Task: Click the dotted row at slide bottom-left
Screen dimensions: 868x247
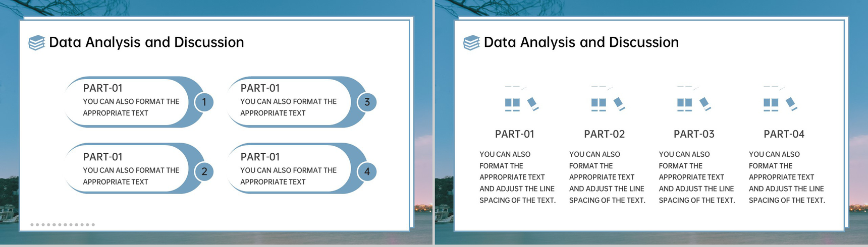Action: (x=63, y=225)
